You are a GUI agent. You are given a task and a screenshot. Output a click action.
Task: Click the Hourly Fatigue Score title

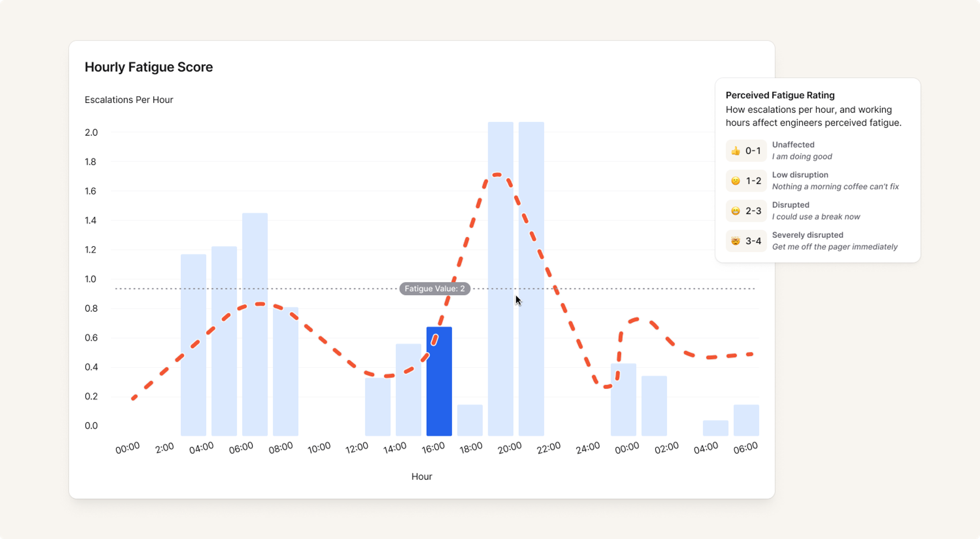(x=148, y=67)
